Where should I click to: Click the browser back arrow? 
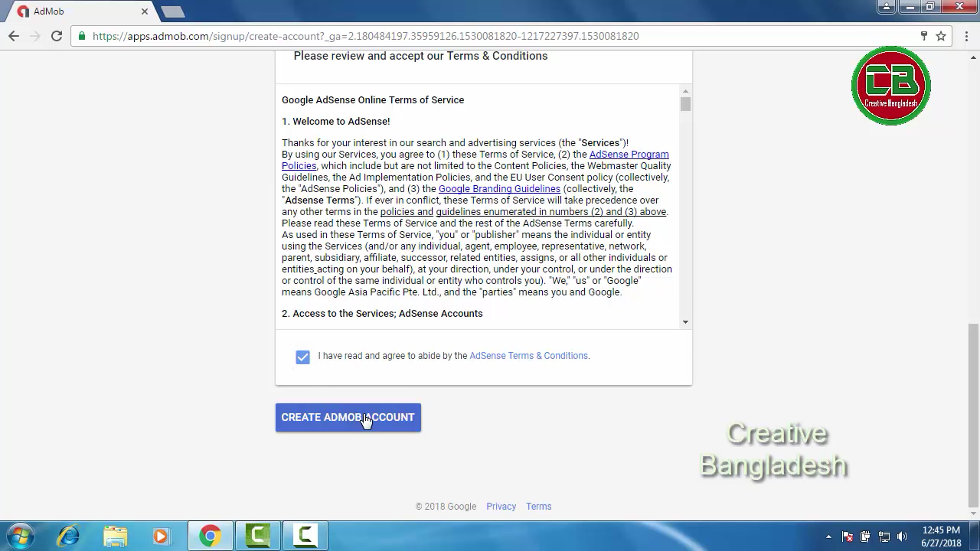14,36
